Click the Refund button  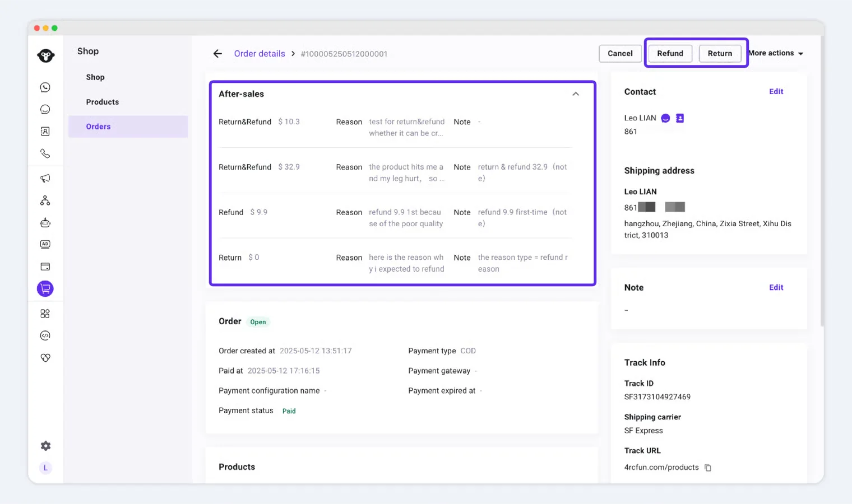670,53
